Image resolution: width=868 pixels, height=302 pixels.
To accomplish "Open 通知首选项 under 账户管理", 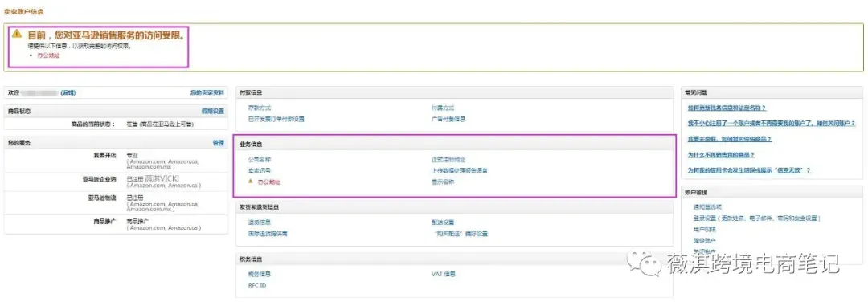I will pos(707,207).
